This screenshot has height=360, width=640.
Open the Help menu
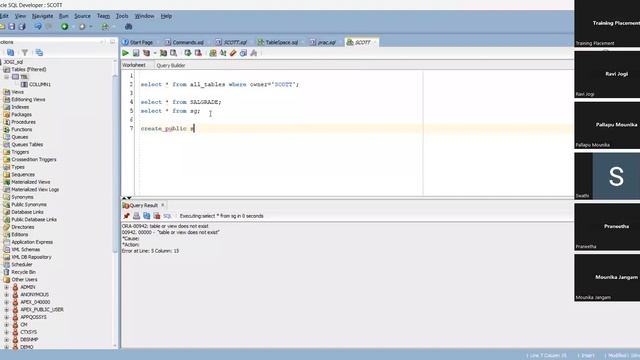166,16
